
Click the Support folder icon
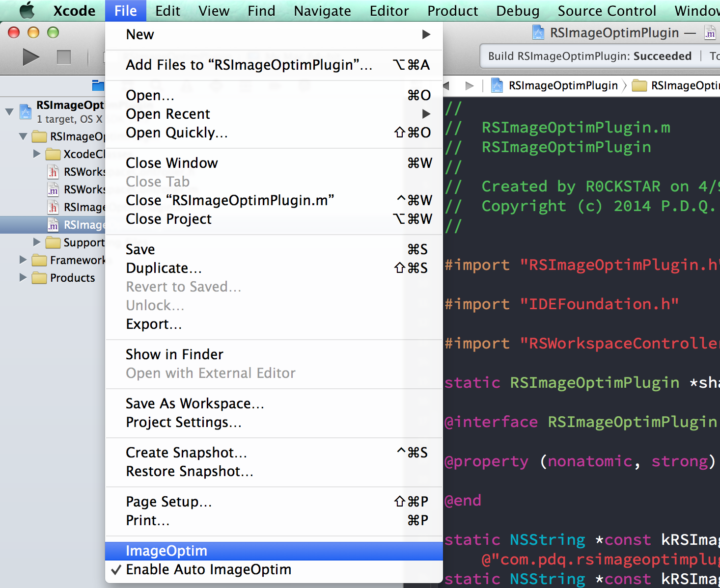point(53,242)
